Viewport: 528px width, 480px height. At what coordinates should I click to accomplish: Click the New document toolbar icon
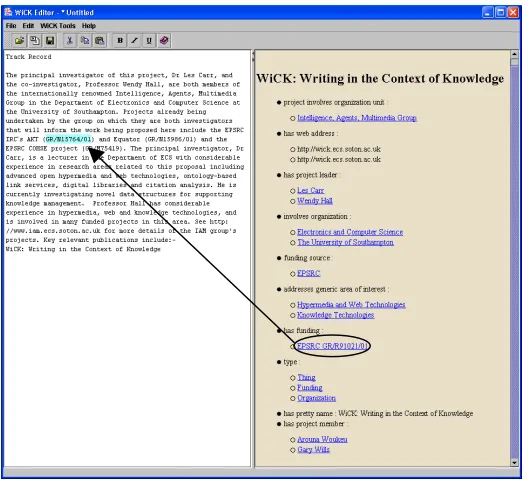pos(35,41)
